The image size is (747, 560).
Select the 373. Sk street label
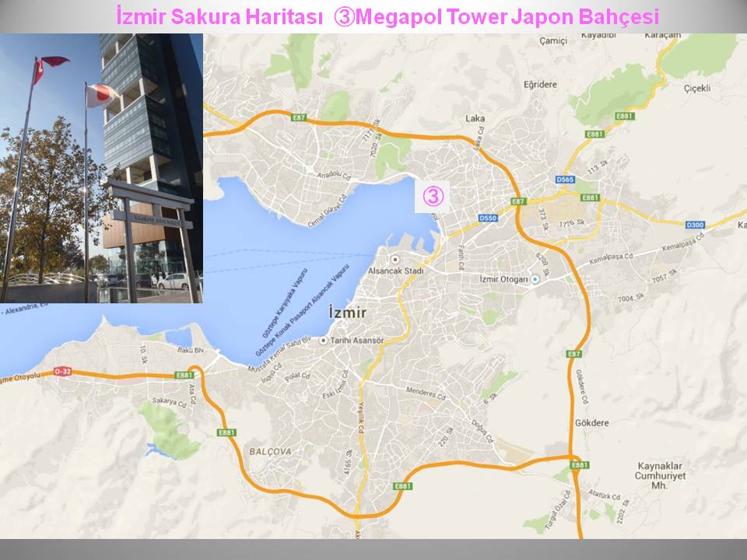544,219
